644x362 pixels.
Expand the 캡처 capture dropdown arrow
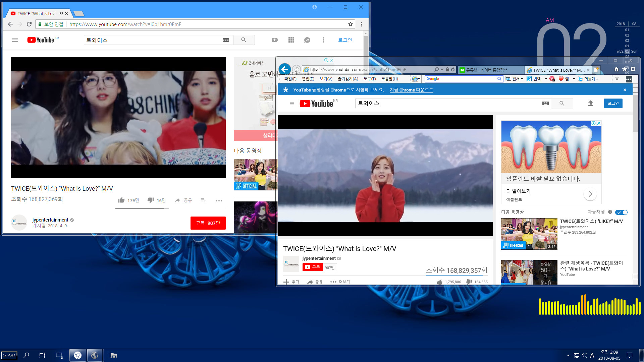point(522,79)
